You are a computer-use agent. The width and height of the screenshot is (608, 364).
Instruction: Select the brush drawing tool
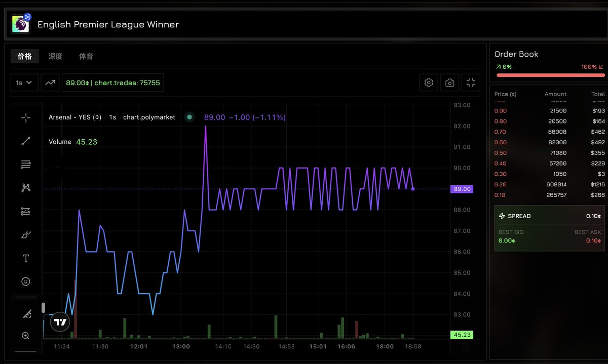point(26,235)
